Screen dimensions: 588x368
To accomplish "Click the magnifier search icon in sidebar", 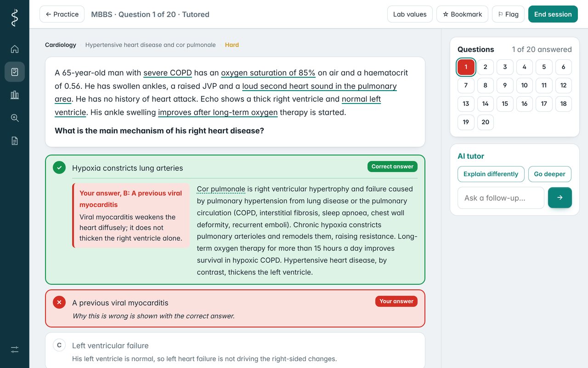I will [x=15, y=118].
